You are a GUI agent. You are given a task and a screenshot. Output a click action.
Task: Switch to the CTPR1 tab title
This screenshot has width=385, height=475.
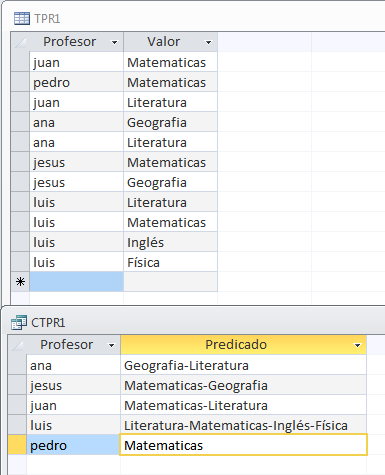[x=48, y=323]
